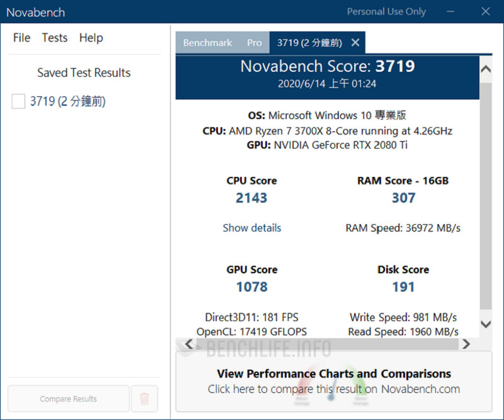Click the scroll-up arrow on the results pane
This screenshot has width=504, height=420.
click(486, 69)
